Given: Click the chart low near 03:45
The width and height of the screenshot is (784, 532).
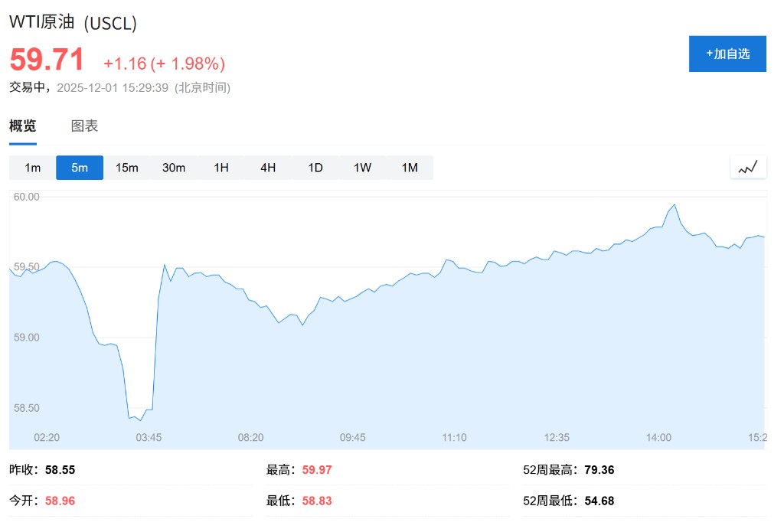Looking at the screenshot, I should pos(140,419).
